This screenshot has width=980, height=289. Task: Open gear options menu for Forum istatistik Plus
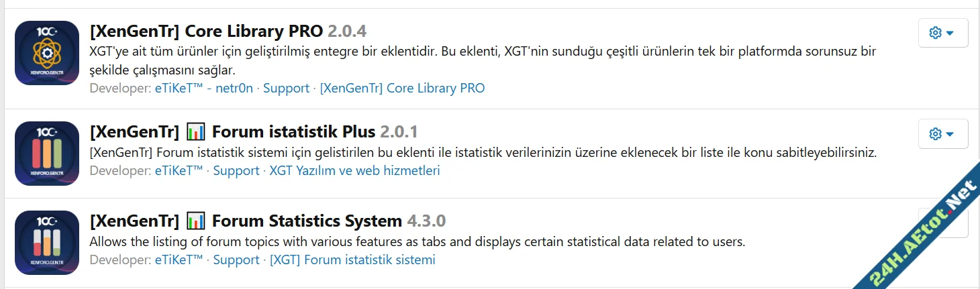point(942,134)
